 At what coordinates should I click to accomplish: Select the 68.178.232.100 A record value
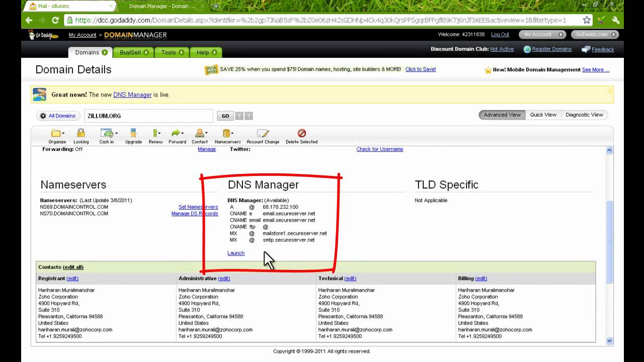pos(280,207)
